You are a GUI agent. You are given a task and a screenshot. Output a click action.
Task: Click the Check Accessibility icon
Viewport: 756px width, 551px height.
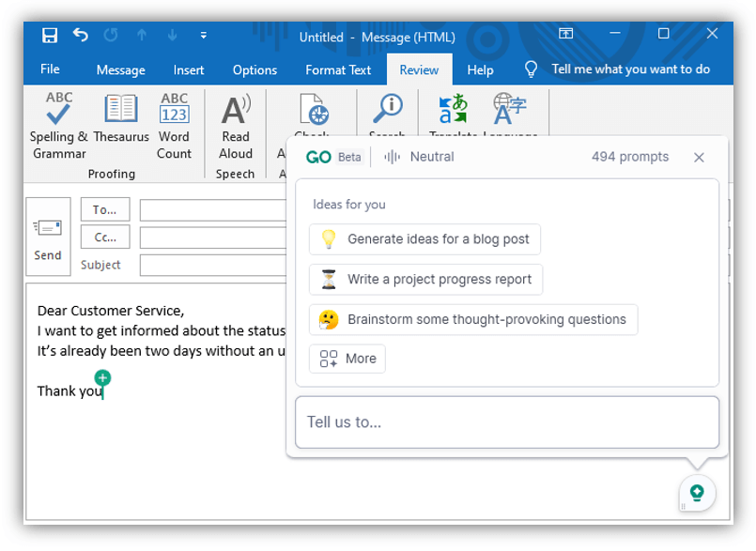[x=314, y=110]
